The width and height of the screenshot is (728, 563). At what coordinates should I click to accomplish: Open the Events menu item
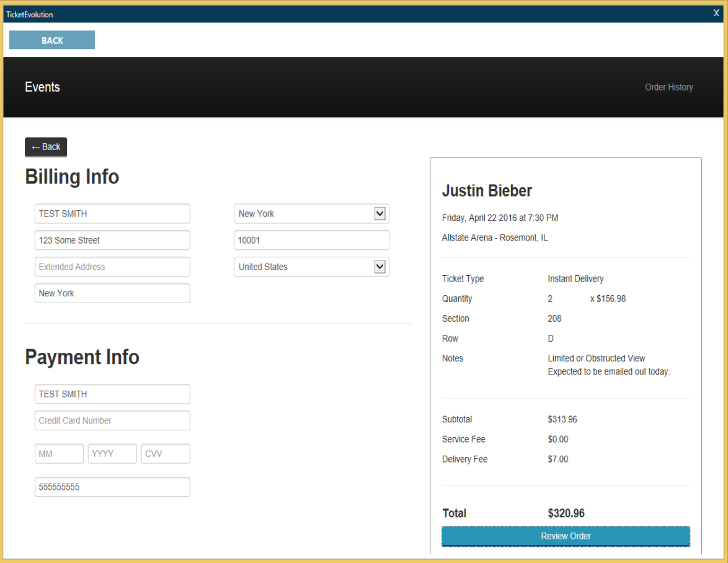pyautogui.click(x=42, y=87)
